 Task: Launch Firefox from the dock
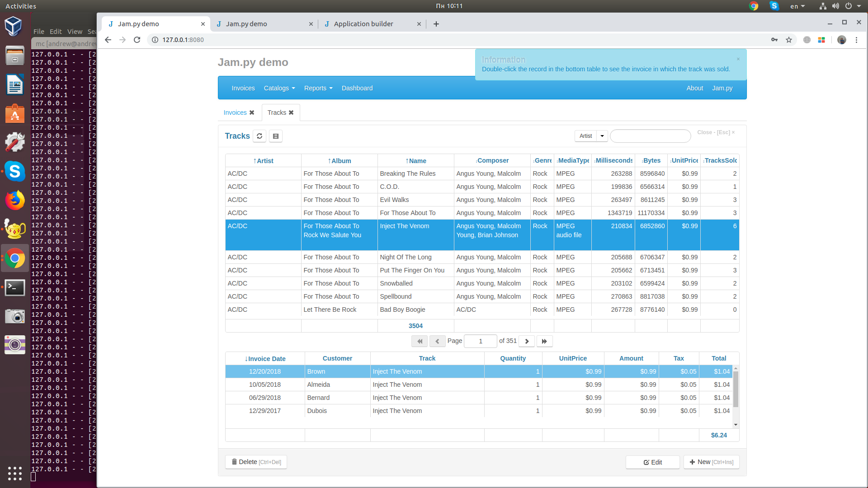15,200
